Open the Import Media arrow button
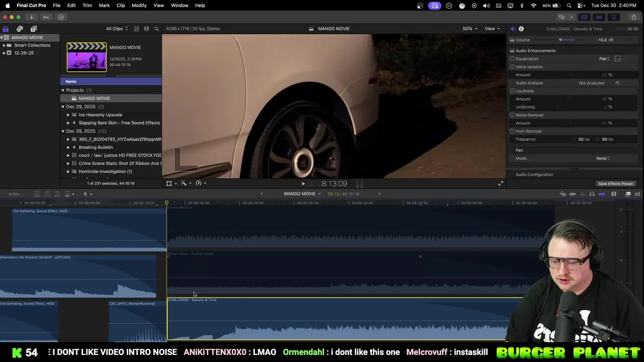This screenshot has width=644, height=362. pos(31,17)
